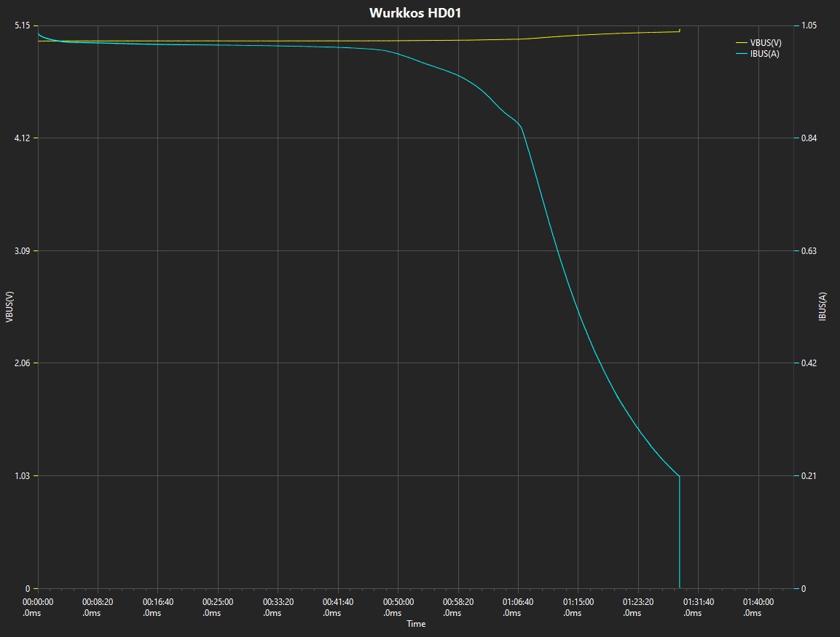Click the Wurkkos HD01 chart title
Screen dimensions: 840x637
click(415, 13)
